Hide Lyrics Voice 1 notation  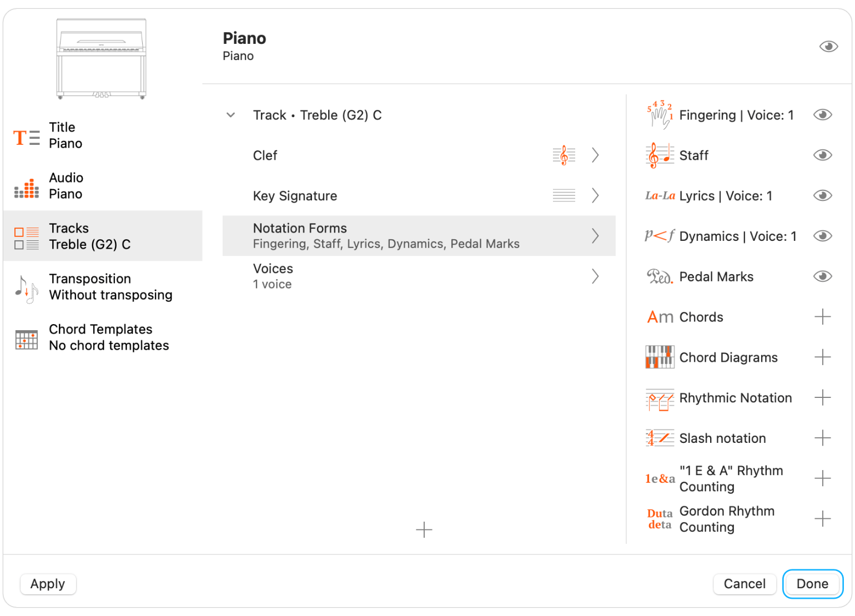tap(823, 195)
